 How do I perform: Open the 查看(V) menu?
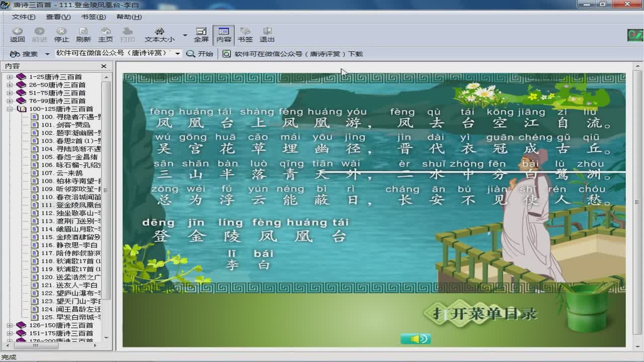58,17
